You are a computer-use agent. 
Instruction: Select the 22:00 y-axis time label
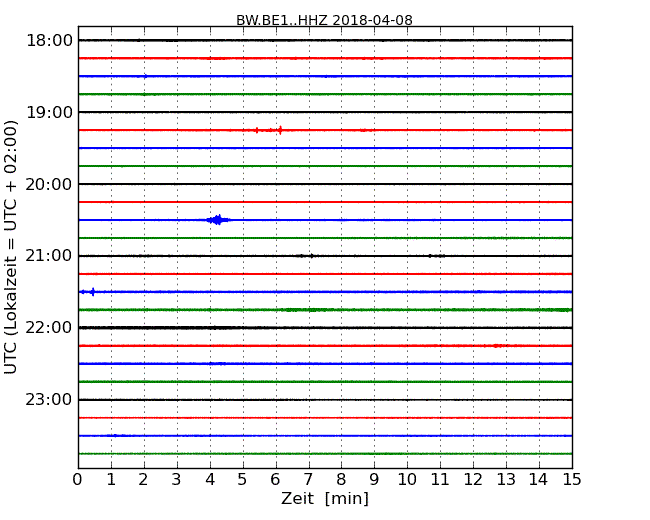pos(49,328)
